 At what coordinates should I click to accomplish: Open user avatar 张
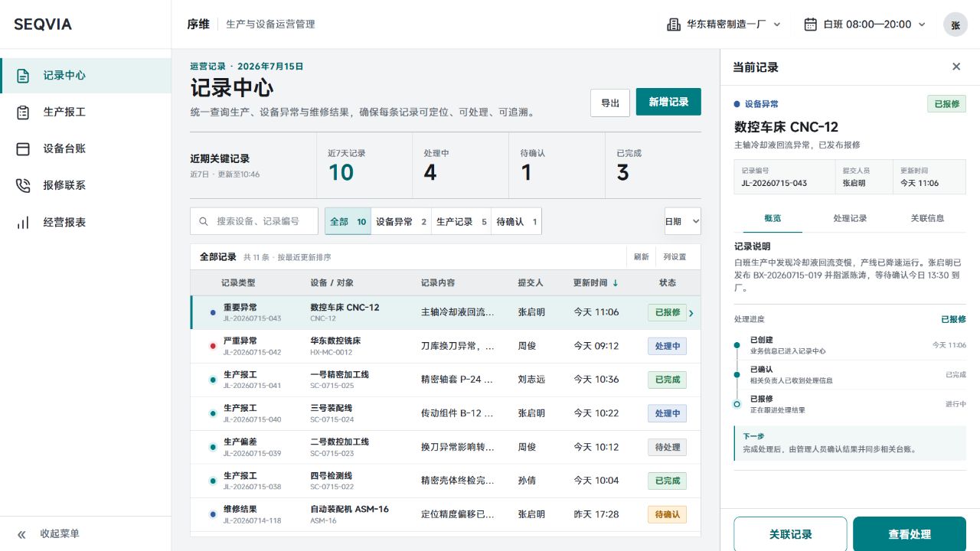click(955, 24)
